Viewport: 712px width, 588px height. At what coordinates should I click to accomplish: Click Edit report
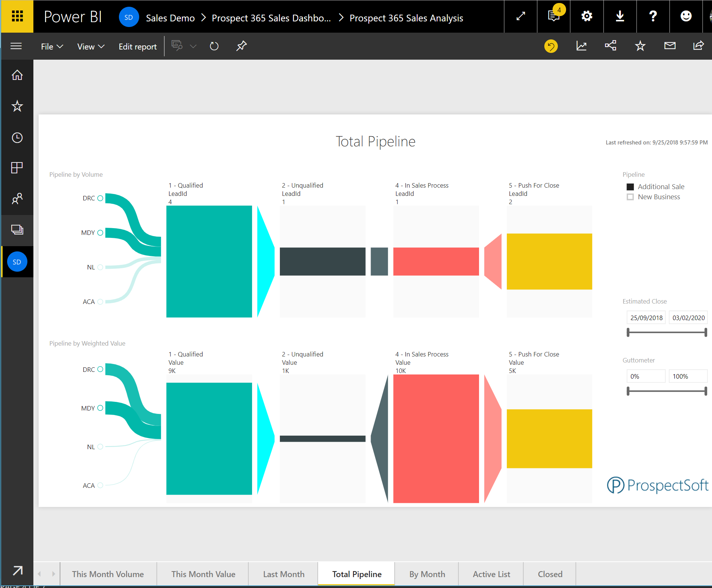click(137, 46)
